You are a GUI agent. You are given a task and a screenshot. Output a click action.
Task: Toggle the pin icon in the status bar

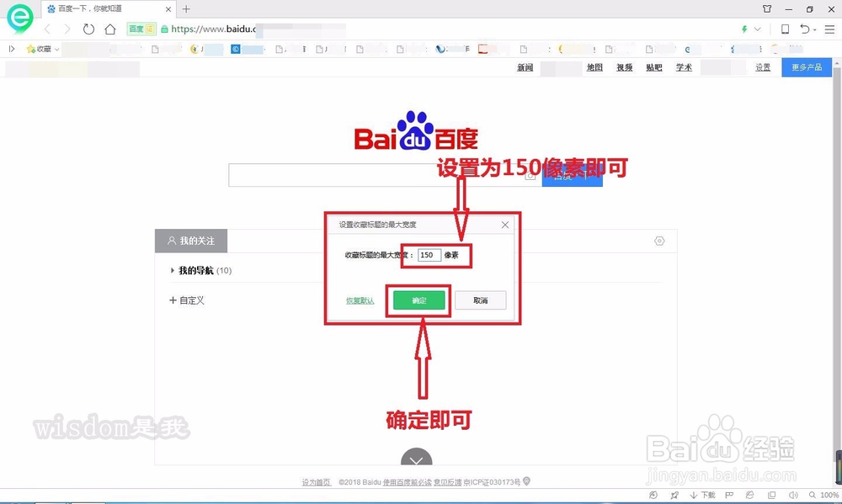674,495
